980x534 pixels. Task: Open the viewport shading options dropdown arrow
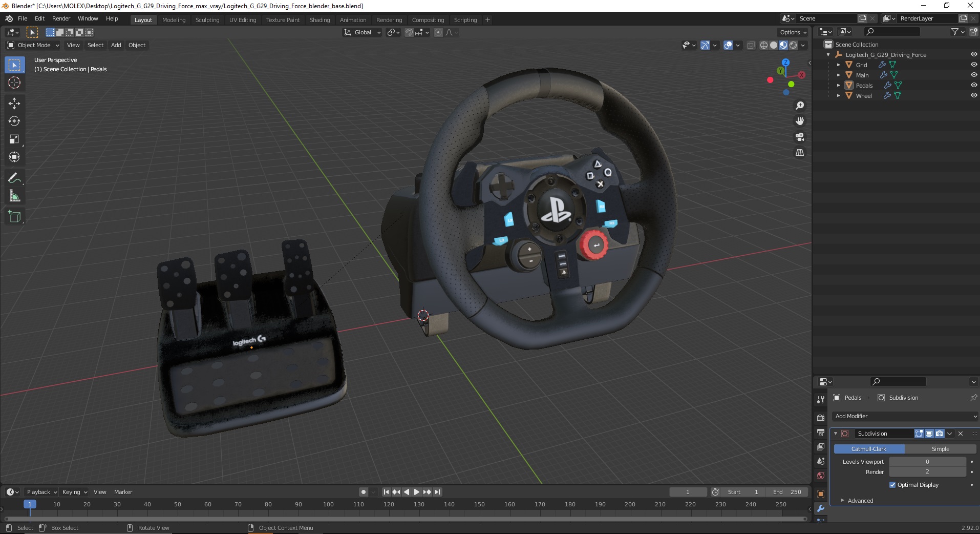[803, 45]
